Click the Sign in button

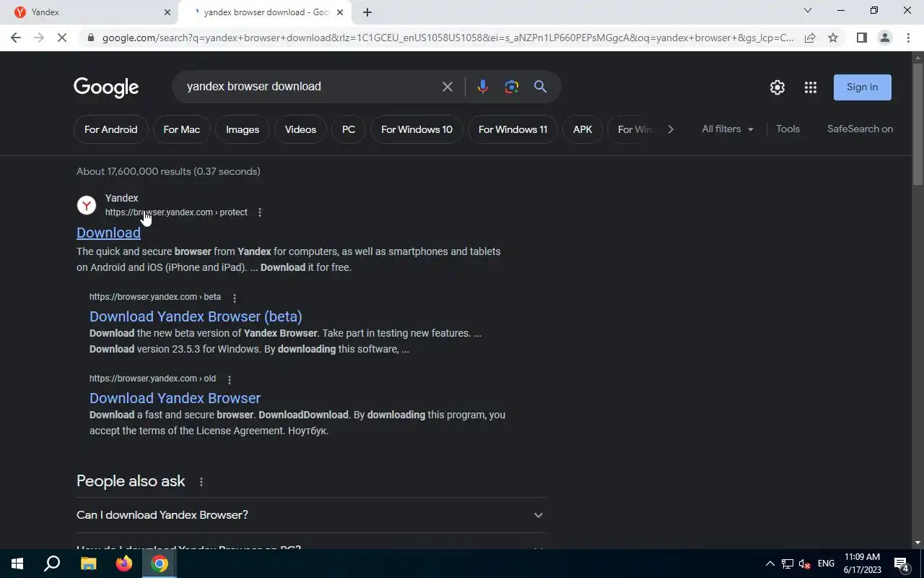pyautogui.click(x=863, y=87)
